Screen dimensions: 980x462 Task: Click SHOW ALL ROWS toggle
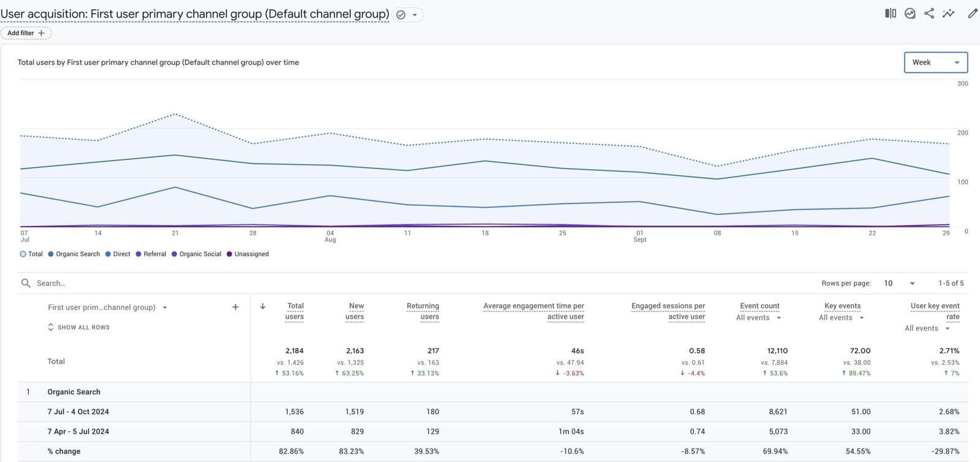coord(78,327)
